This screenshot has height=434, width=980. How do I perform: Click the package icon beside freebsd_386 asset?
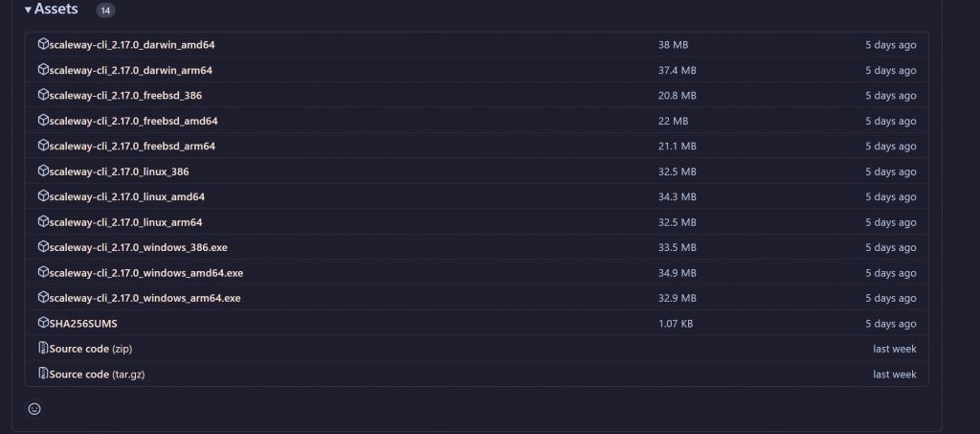[43, 95]
